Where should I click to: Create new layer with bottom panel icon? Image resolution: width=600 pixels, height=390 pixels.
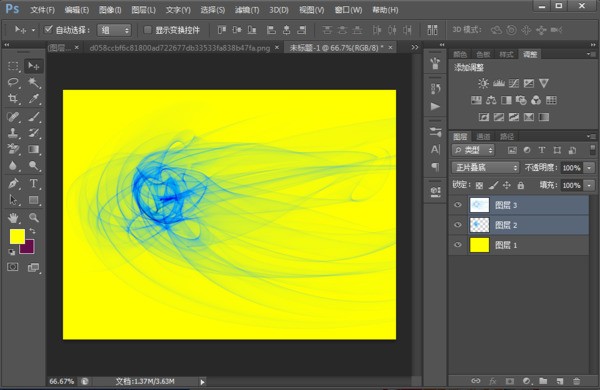click(x=560, y=381)
